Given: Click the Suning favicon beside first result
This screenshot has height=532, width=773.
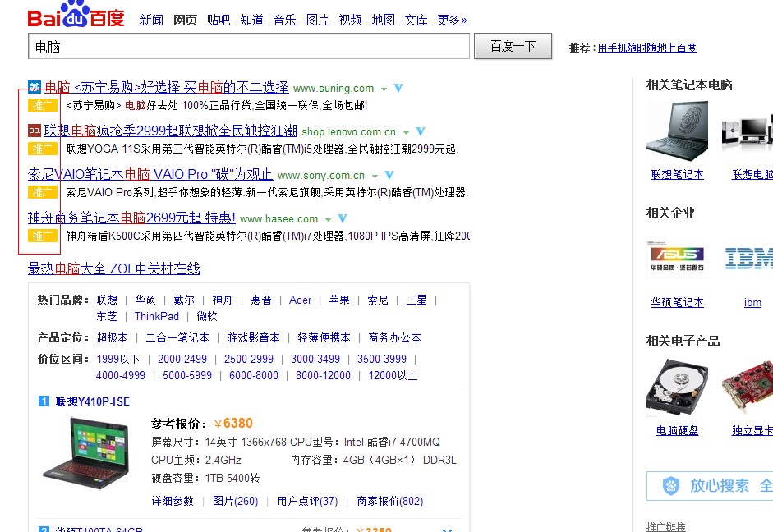Looking at the screenshot, I should (x=34, y=87).
